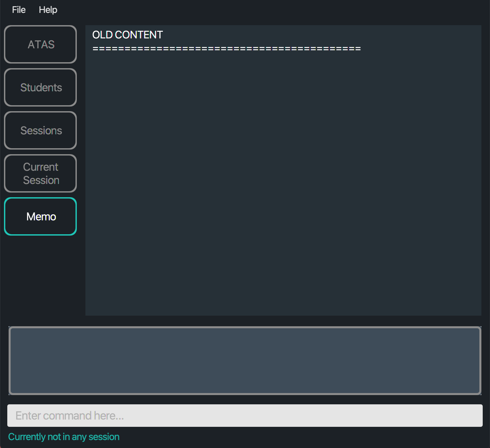This screenshot has width=490, height=448.
Task: Open the Sessions tab
Action: pos(40,130)
